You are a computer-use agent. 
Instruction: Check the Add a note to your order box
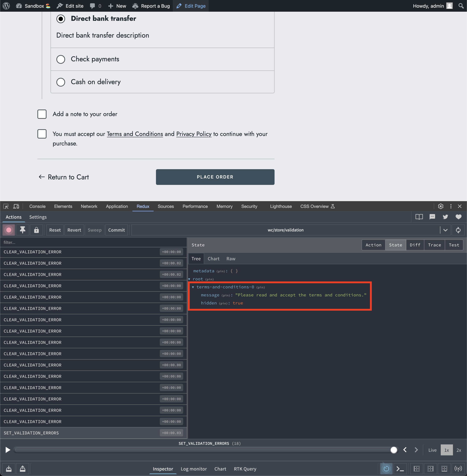(x=42, y=114)
